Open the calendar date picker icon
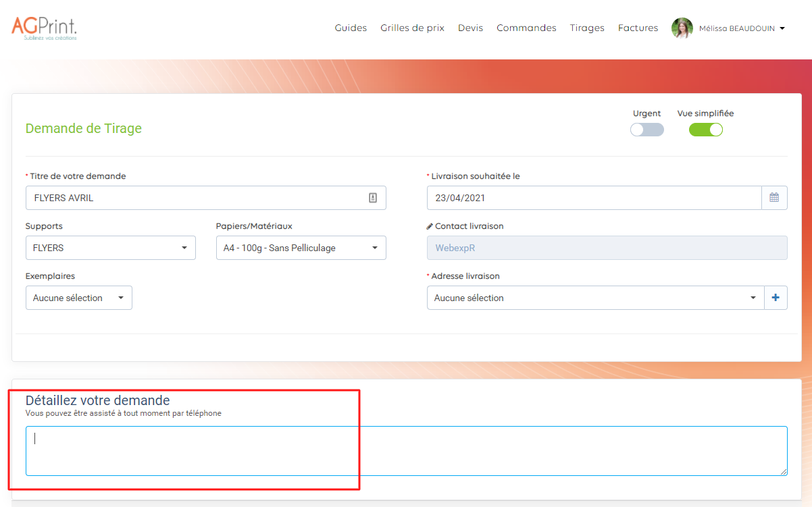This screenshot has width=812, height=507. (774, 198)
